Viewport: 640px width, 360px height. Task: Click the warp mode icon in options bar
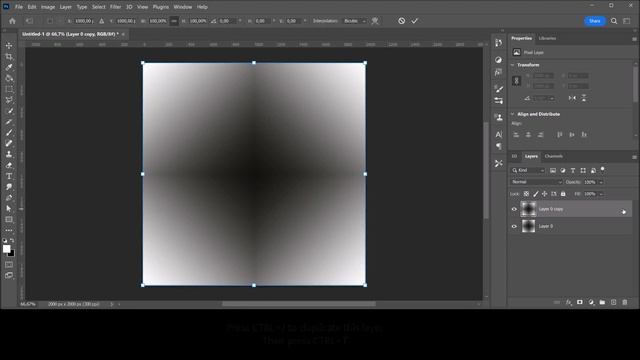click(x=375, y=21)
